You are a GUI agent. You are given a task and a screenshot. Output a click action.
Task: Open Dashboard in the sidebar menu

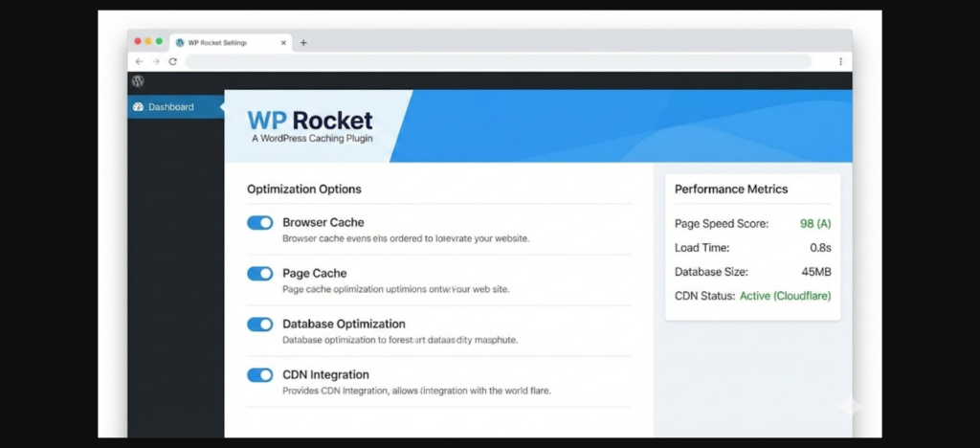(176, 107)
